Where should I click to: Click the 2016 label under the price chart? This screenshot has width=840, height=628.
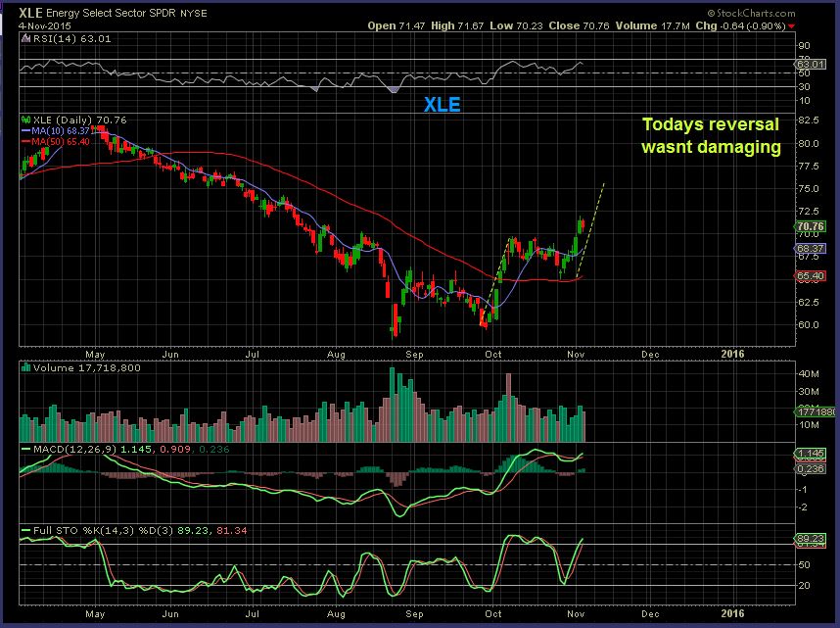coord(733,354)
